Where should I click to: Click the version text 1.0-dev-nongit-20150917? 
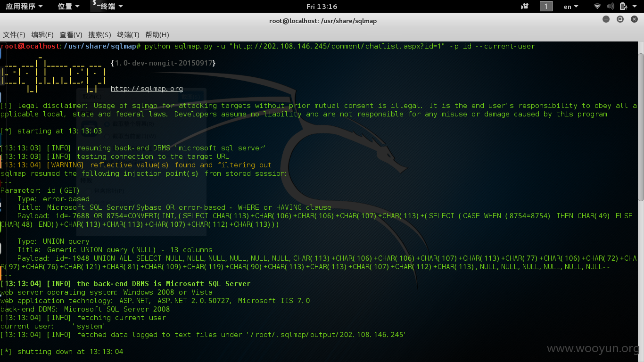point(163,63)
